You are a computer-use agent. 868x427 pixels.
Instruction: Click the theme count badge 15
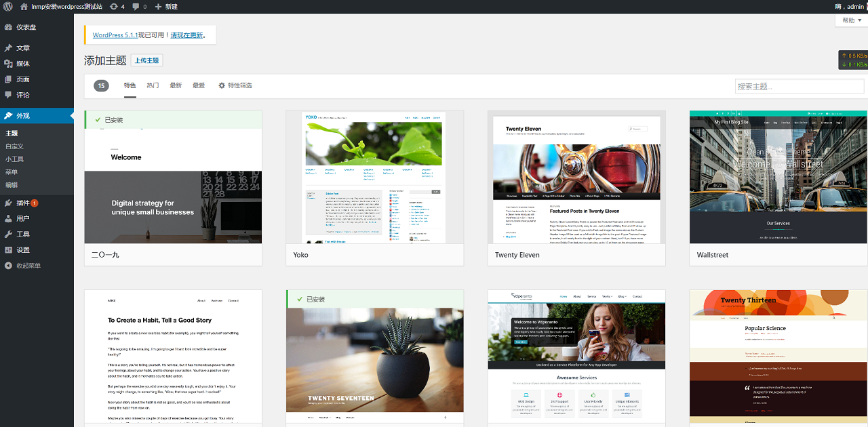click(x=101, y=85)
